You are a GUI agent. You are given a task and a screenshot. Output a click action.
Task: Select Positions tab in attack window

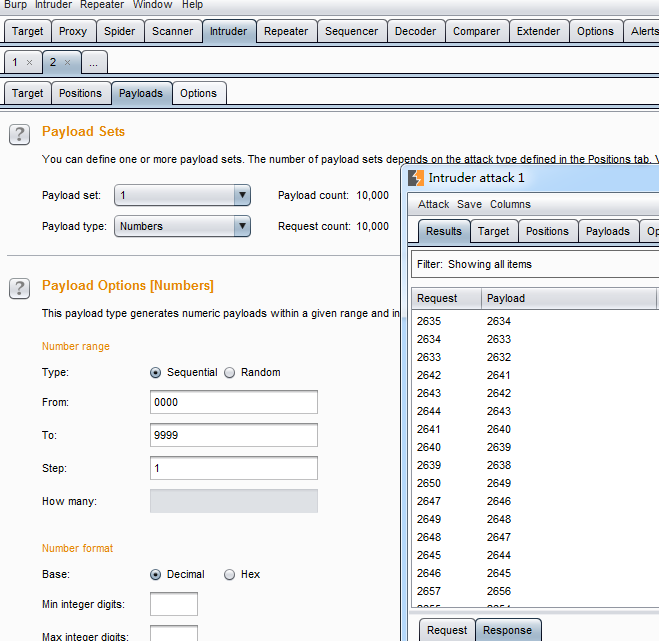(548, 231)
